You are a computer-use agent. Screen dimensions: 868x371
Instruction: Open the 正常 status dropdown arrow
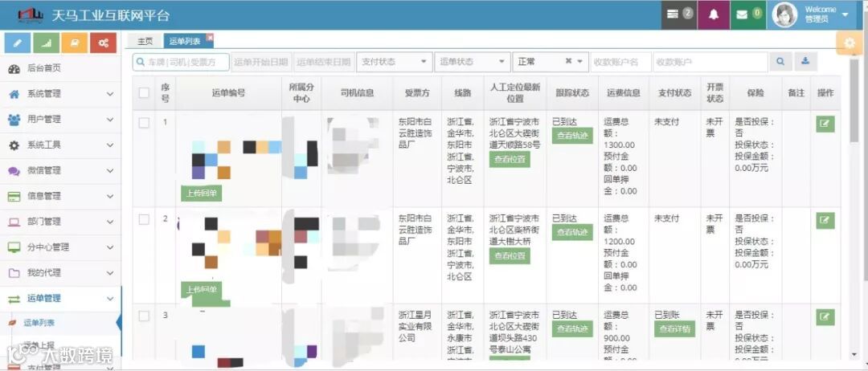pos(580,62)
